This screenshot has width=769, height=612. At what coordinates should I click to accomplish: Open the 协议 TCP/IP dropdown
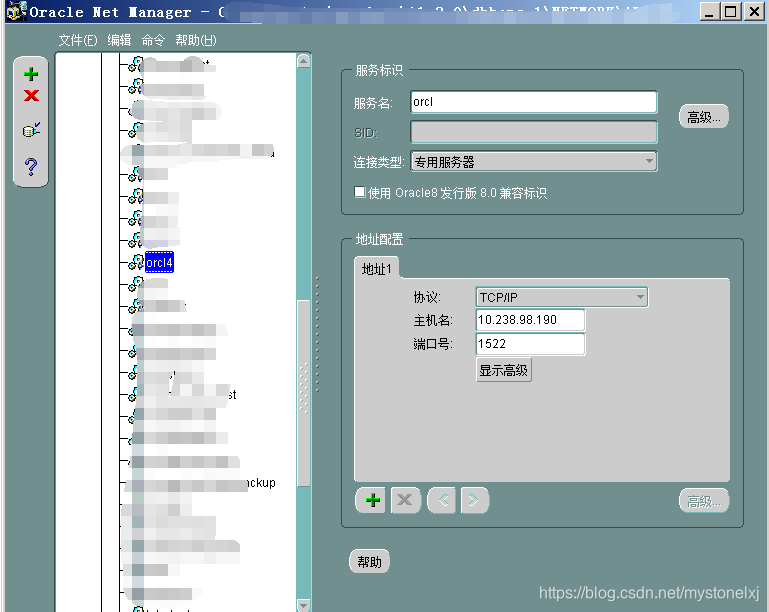[x=562, y=297]
